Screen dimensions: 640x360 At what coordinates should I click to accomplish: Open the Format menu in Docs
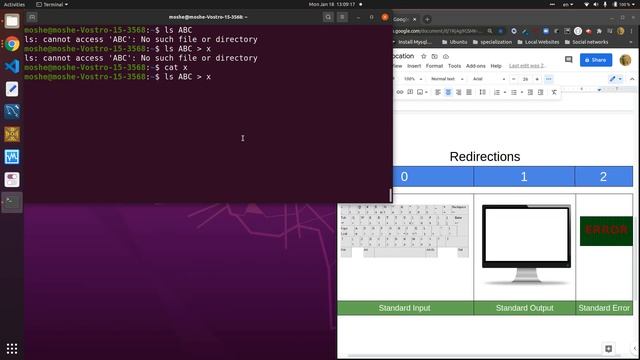pos(434,66)
